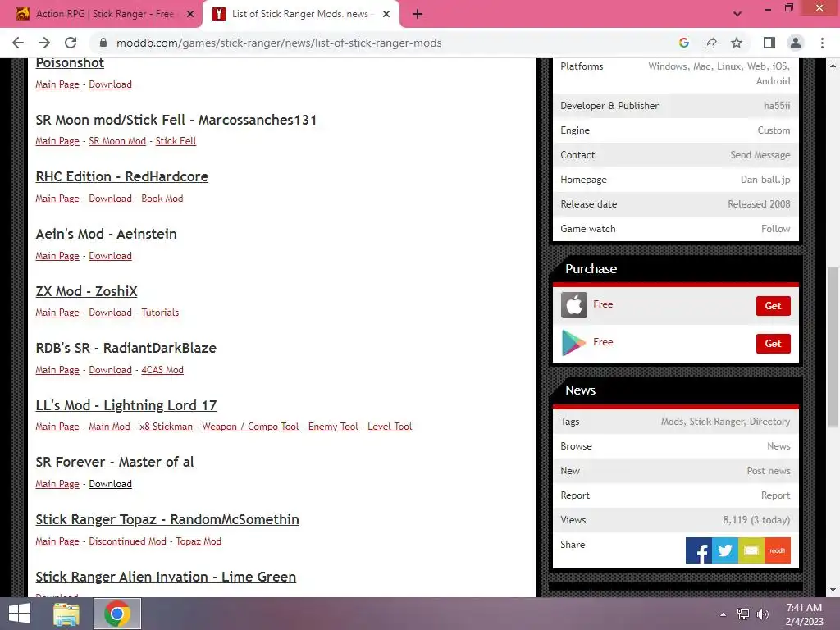
Task: Open RDB's SR Main Page link
Action: tap(57, 370)
